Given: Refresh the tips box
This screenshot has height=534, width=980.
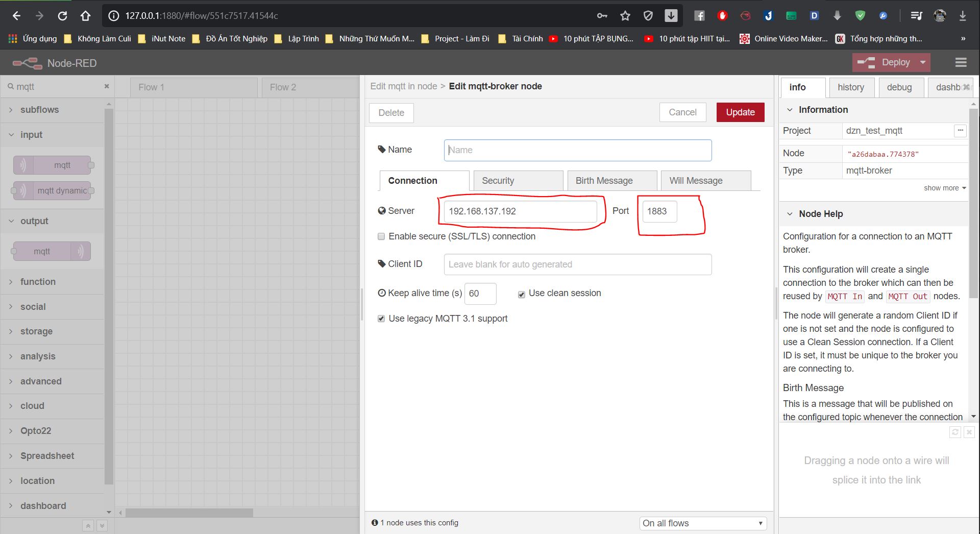Looking at the screenshot, I should [955, 432].
